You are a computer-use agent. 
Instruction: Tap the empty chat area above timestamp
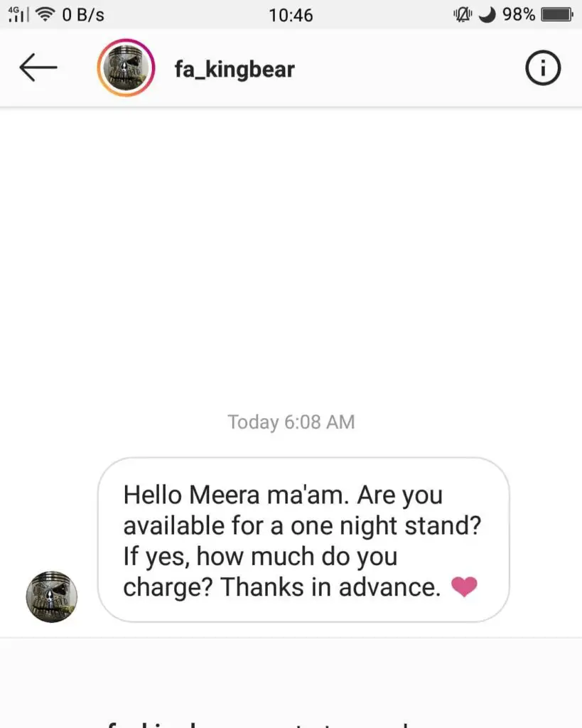291,255
